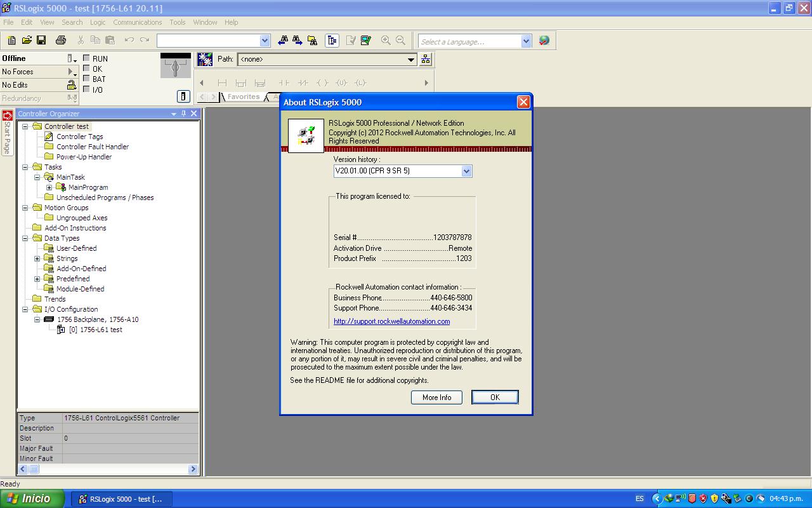Screen dimensions: 812x508
Task: Select the [0] 1756-L61 test module
Action: (95, 330)
